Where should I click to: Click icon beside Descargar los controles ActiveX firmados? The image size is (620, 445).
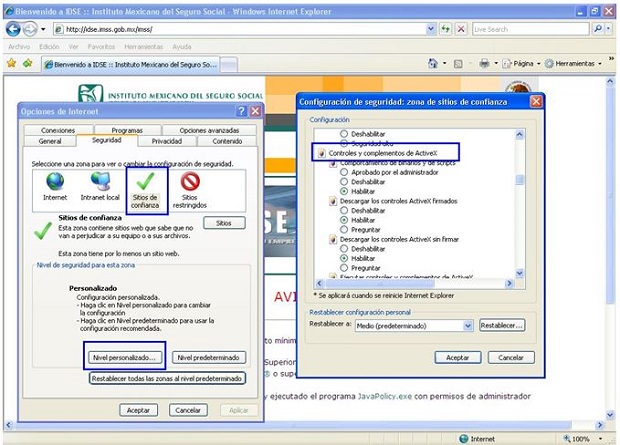click(333, 201)
